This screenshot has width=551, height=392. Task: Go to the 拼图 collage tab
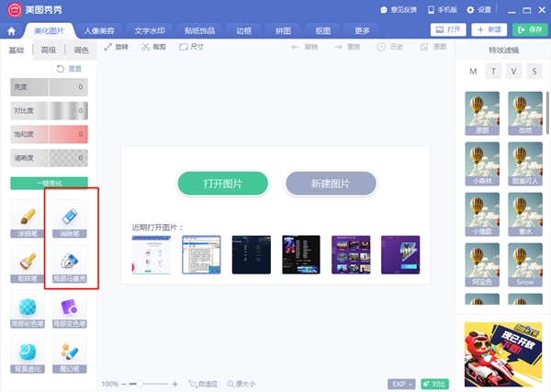pyautogui.click(x=283, y=31)
